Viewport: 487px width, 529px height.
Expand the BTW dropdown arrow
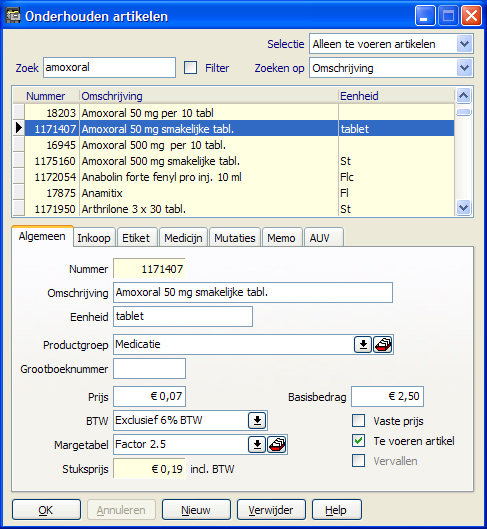(x=257, y=421)
